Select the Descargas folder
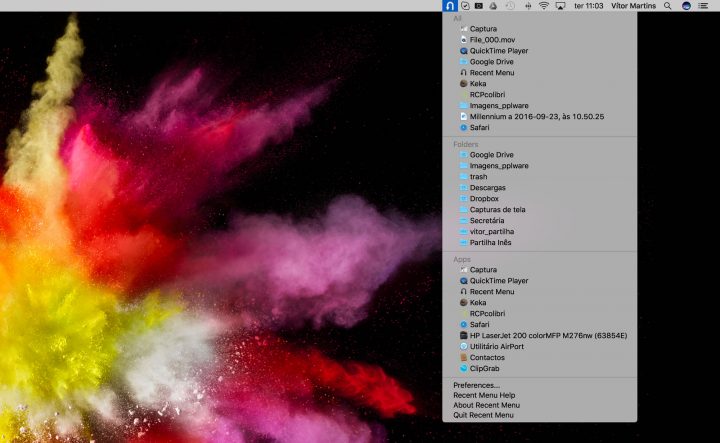The height and width of the screenshot is (443, 720). 487,188
